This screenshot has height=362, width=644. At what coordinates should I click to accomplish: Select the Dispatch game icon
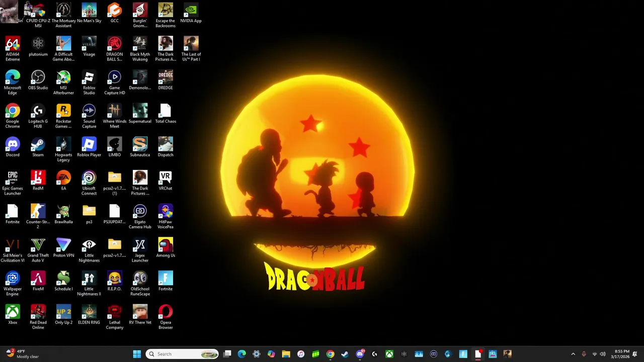(x=166, y=147)
